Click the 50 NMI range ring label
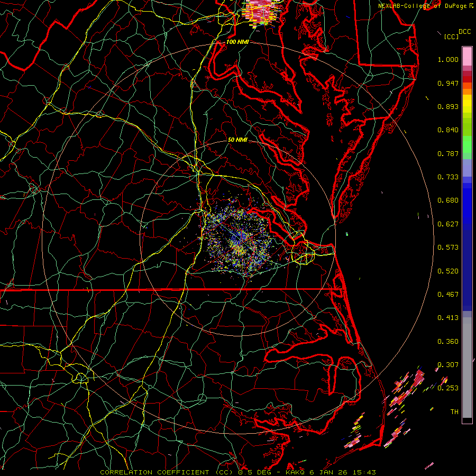The width and height of the screenshot is (476, 476). [237, 140]
